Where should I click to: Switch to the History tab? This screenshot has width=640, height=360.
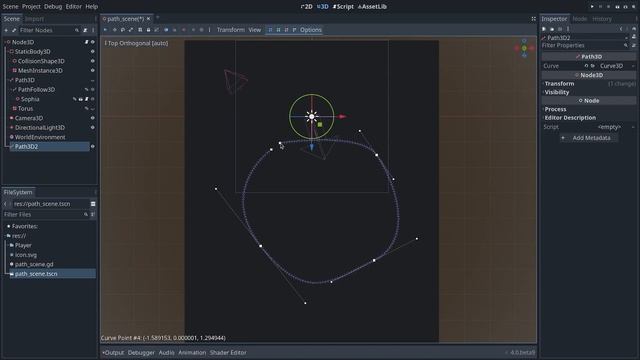tap(602, 19)
